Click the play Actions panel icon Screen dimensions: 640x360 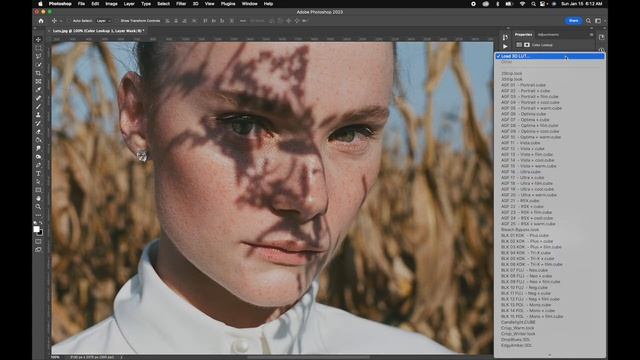[505, 46]
